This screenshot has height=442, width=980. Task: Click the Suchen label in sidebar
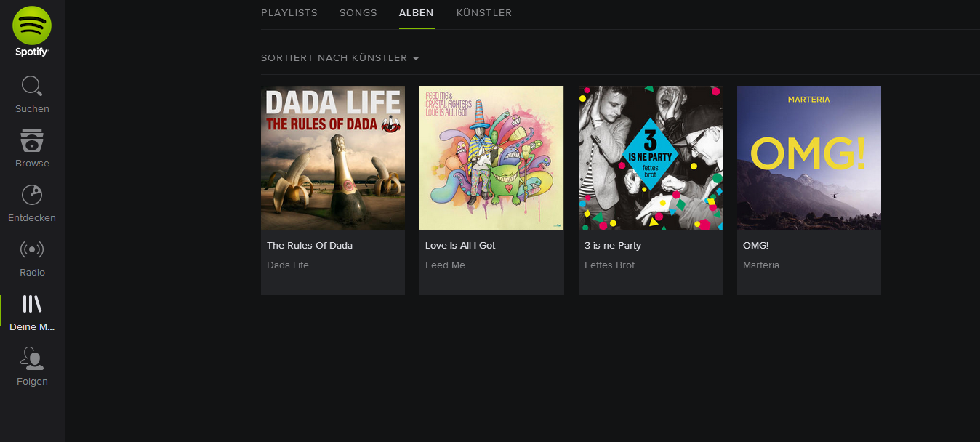[32, 109]
